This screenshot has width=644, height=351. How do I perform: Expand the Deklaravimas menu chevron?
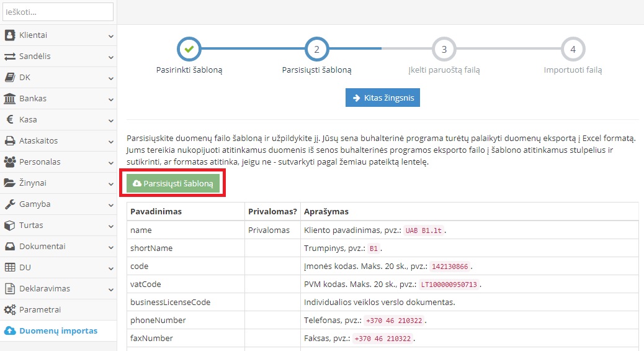click(110, 289)
